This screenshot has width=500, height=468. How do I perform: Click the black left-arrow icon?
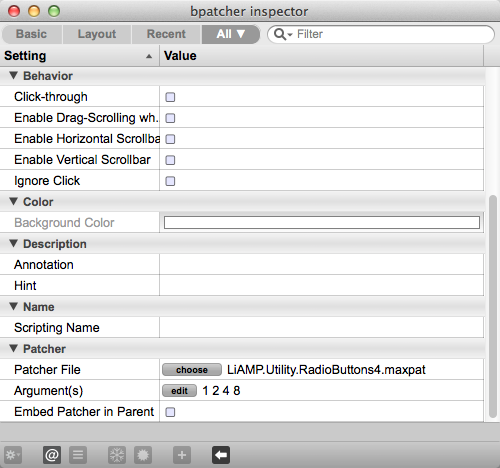221,455
